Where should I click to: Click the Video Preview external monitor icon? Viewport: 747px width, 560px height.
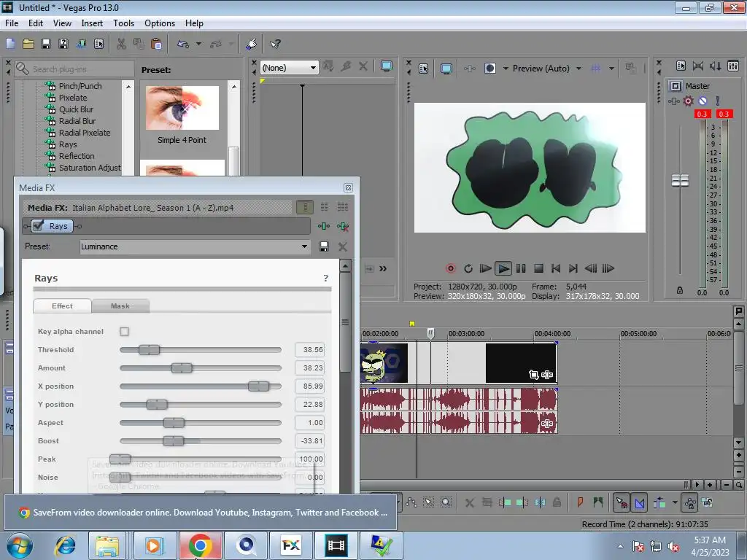point(446,69)
